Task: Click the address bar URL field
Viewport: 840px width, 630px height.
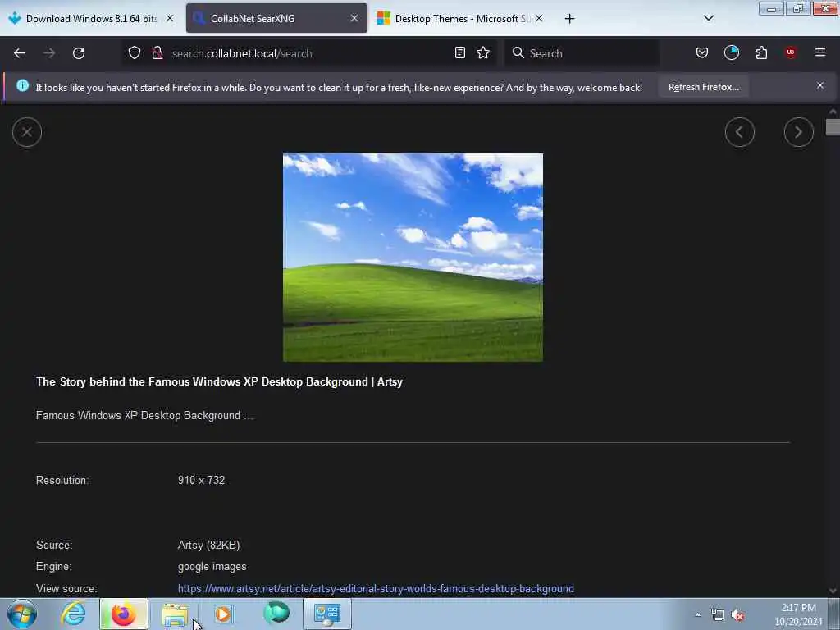Action: pyautogui.click(x=308, y=53)
